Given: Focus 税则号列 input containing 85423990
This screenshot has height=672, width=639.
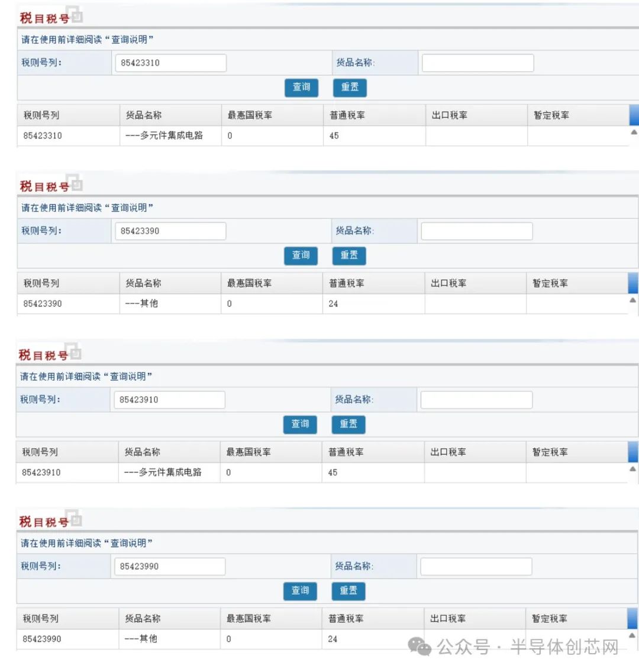Looking at the screenshot, I should coord(170,567).
